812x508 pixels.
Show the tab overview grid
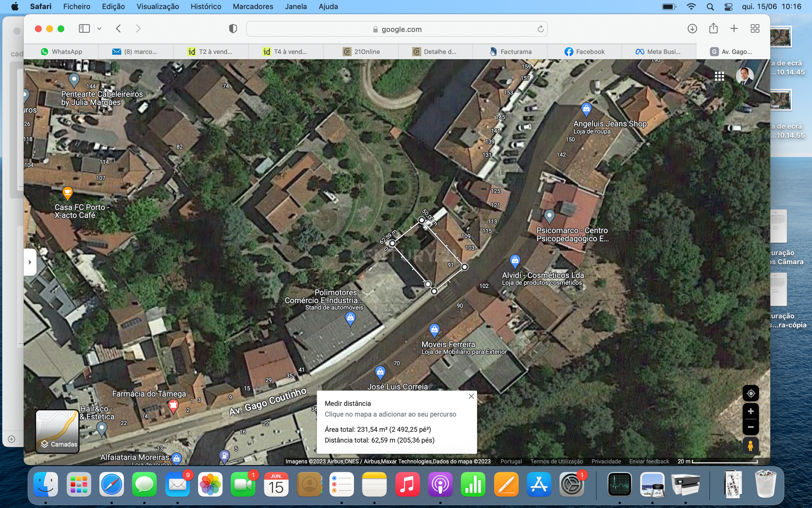click(755, 29)
